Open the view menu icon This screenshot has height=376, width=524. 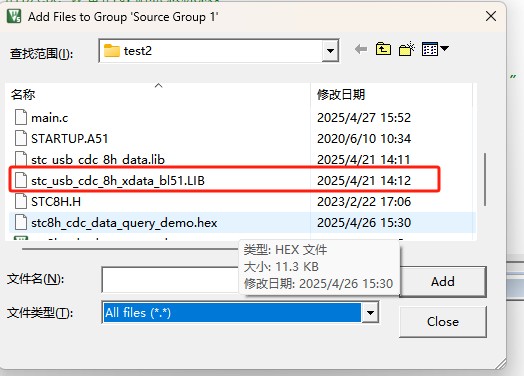[435, 49]
